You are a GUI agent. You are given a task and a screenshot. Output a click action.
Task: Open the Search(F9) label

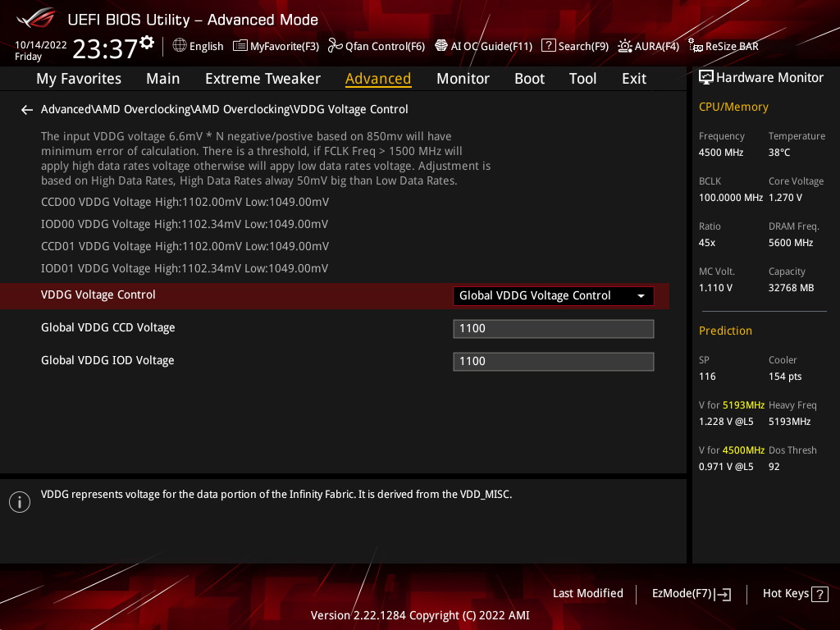pos(583,47)
